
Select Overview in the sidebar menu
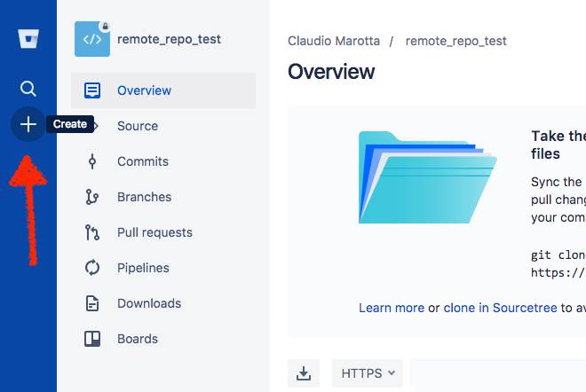pyautogui.click(x=144, y=90)
